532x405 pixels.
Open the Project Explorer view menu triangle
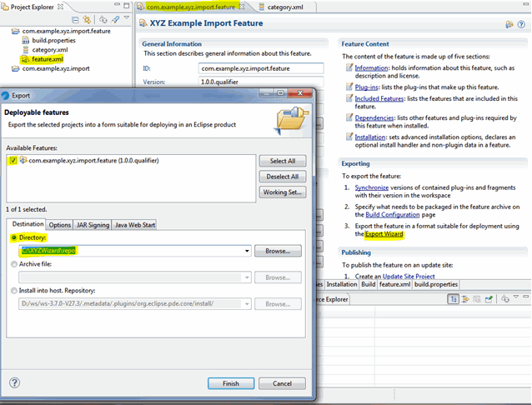pyautogui.click(x=127, y=17)
